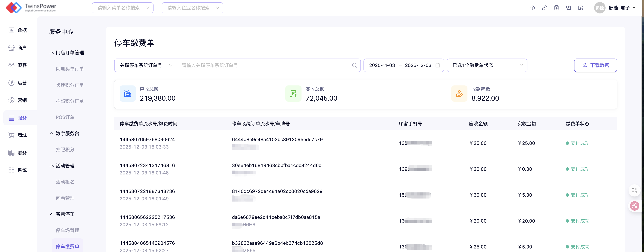Collapse the 数字服务台 group

pos(64,134)
